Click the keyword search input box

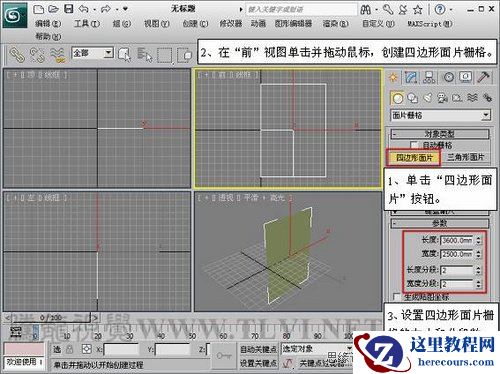[x=301, y=9]
